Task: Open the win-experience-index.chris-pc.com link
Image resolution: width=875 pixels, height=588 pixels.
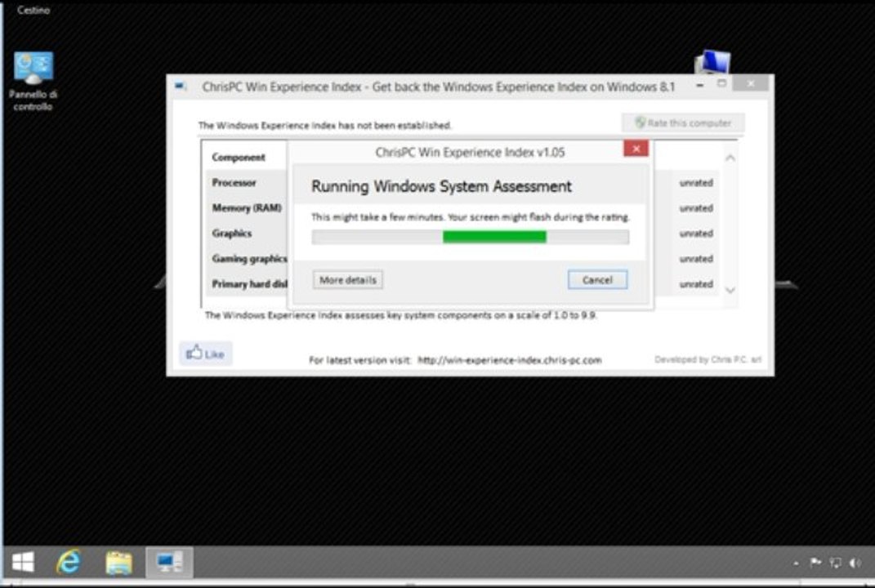Action: click(x=510, y=360)
